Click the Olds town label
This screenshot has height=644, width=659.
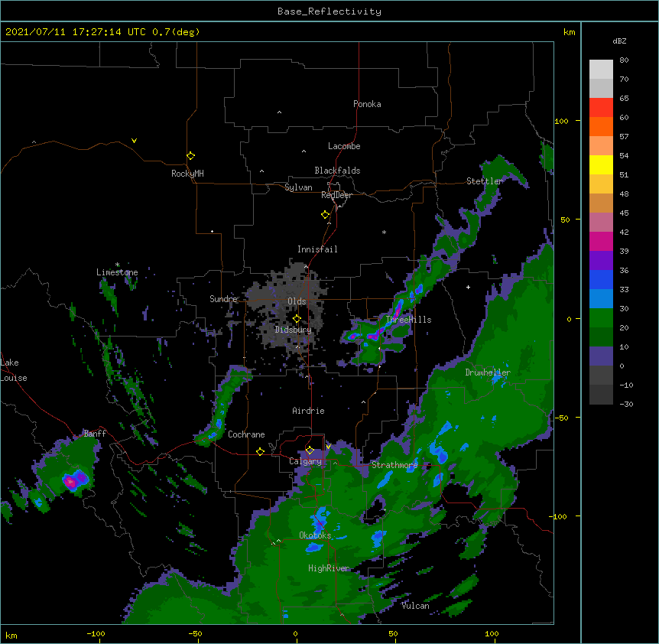click(297, 301)
